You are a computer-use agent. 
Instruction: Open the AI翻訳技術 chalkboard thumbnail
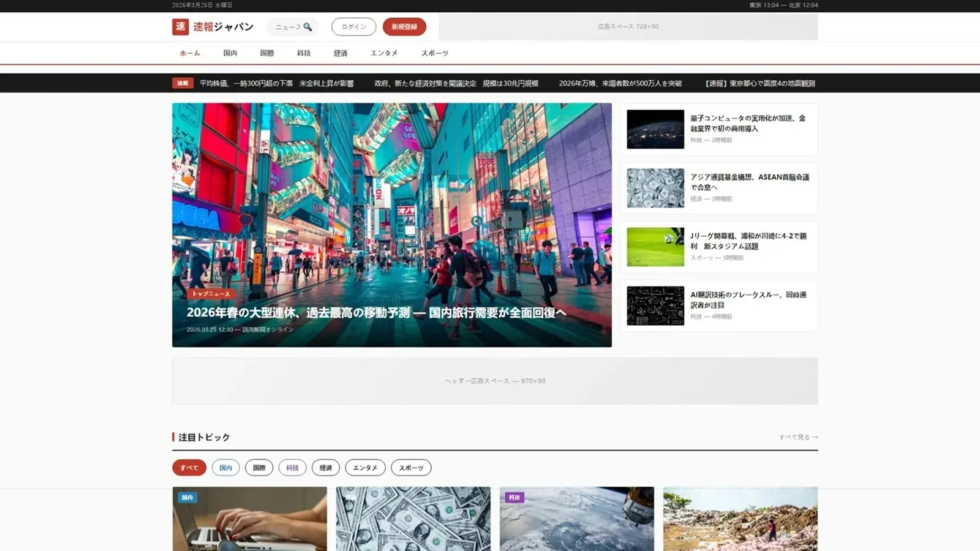pyautogui.click(x=655, y=305)
